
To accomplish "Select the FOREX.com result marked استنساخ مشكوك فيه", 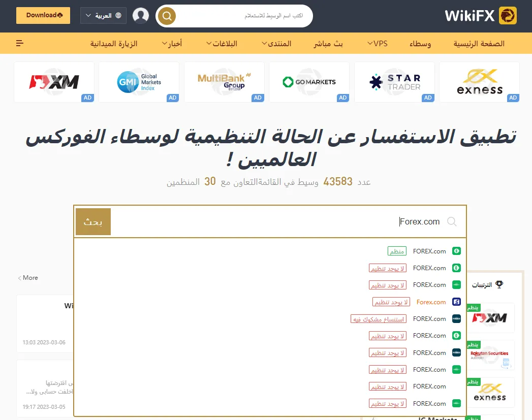I will [270, 318].
